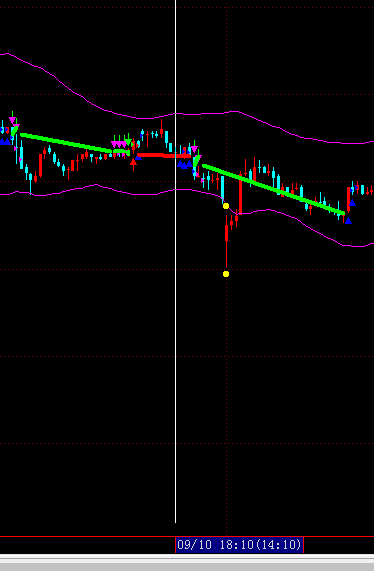Select the long green trend line right of the cursor
This screenshot has height=571, width=374.
coord(273,189)
